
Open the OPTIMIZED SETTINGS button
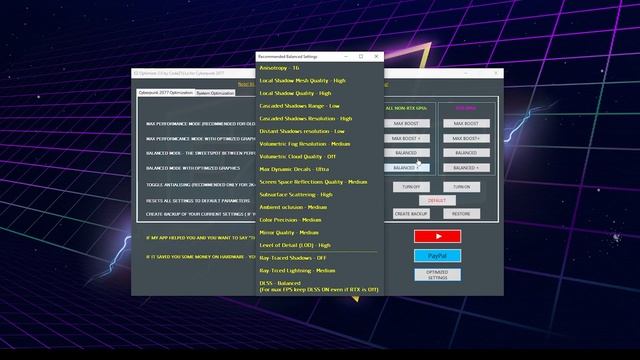pos(437,275)
